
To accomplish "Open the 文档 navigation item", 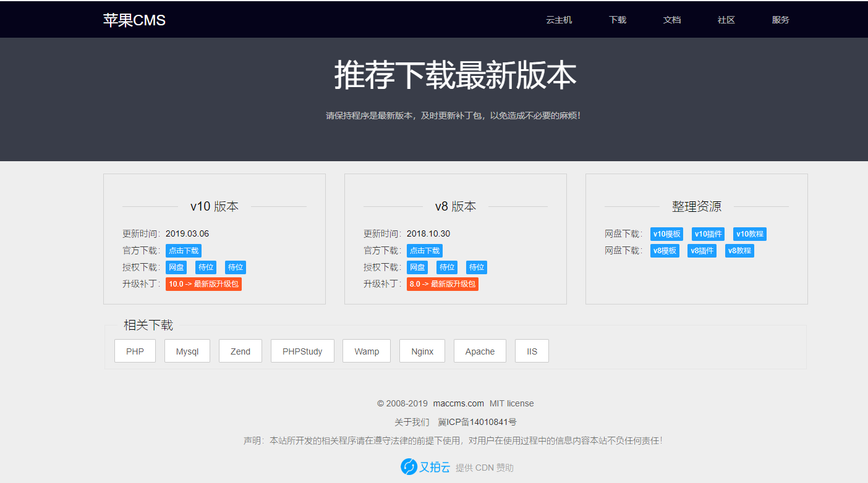I will 672,19.
